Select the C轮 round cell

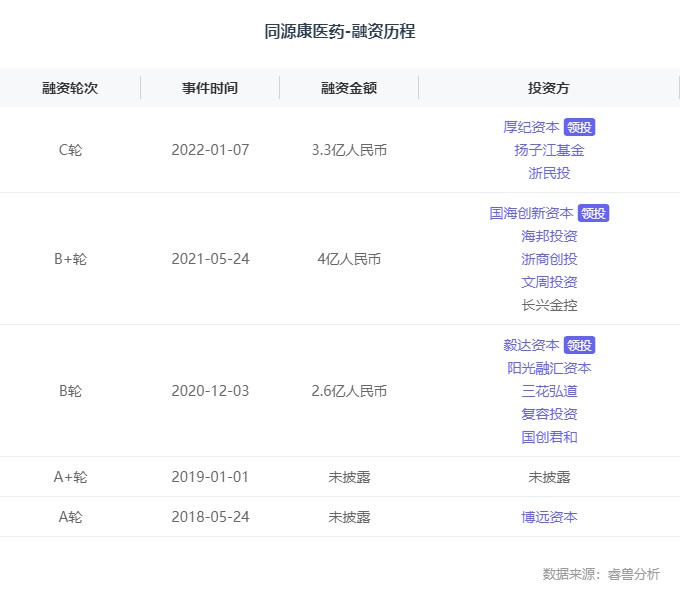tap(70, 150)
